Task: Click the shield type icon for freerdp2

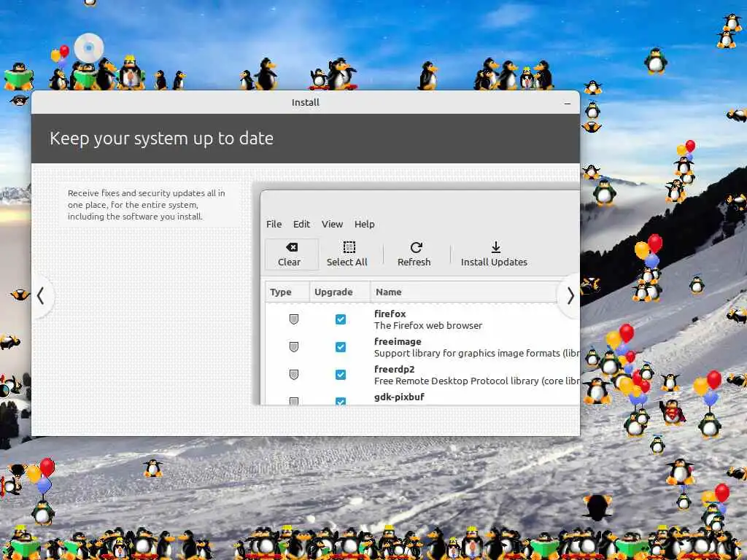Action: pyautogui.click(x=294, y=374)
